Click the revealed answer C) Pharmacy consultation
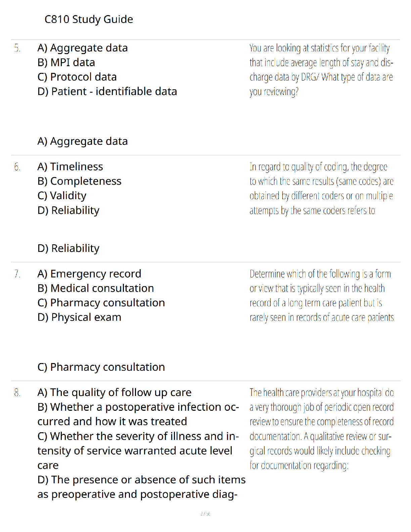 pos(101,367)
